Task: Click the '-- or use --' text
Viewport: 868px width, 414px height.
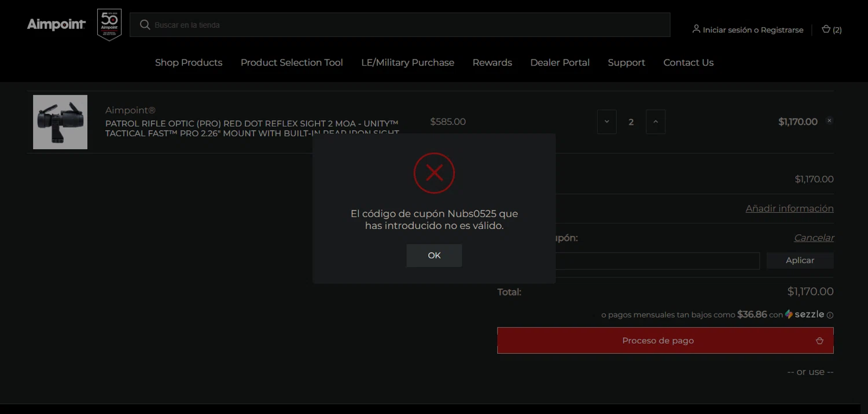Action: coord(810,372)
